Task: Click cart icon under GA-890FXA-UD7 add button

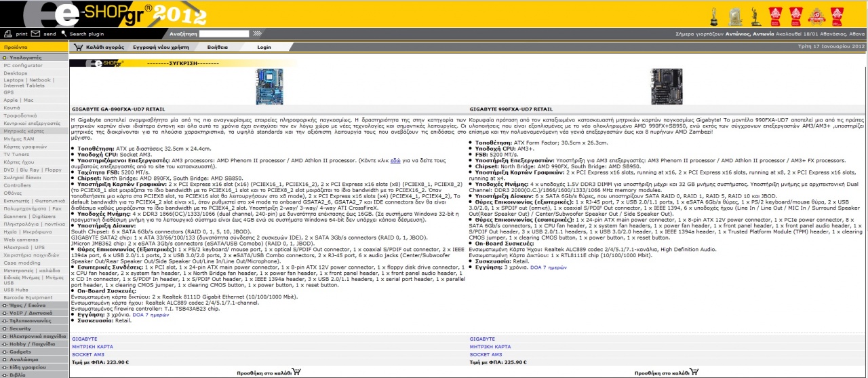Action: pos(296,372)
